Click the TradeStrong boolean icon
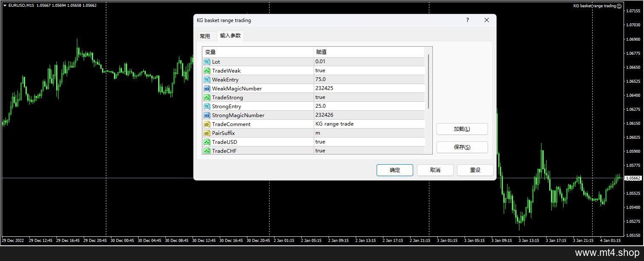The height and width of the screenshot is (261, 644). 207,98
